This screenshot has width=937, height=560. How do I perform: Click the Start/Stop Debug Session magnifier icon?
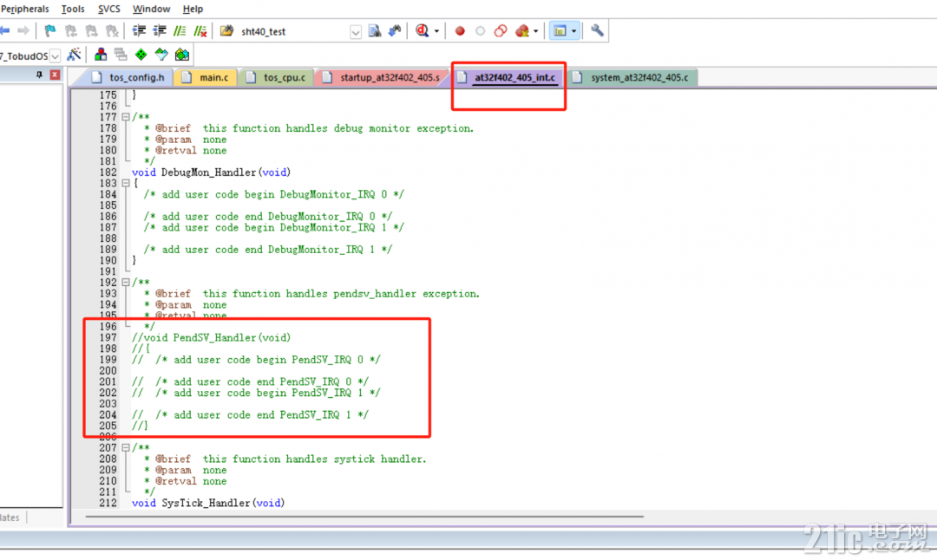(422, 31)
